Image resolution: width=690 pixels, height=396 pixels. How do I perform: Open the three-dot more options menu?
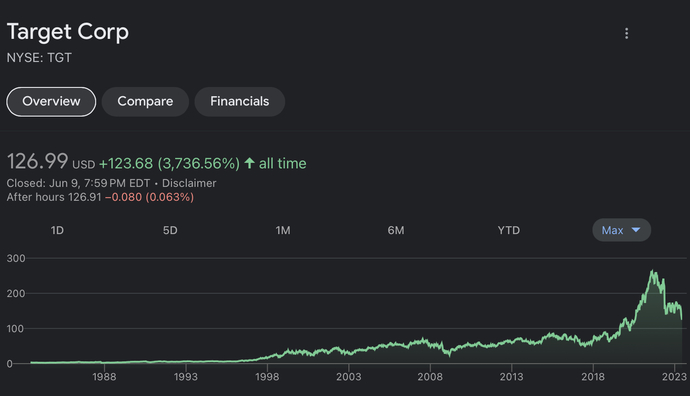coord(626,33)
